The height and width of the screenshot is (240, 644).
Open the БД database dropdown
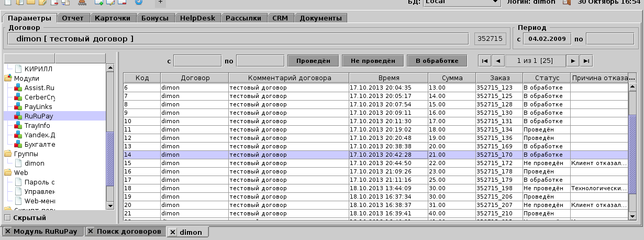coord(495,3)
